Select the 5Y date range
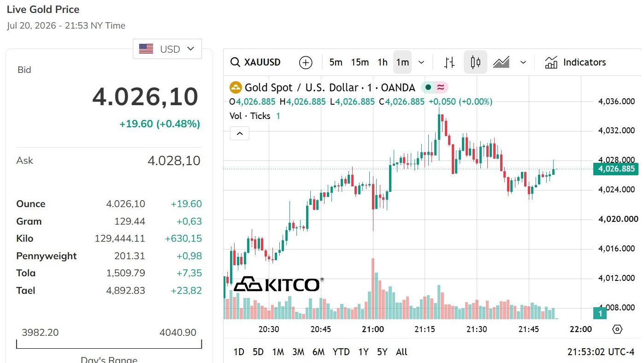Image resolution: width=644 pixels, height=363 pixels. [382, 352]
